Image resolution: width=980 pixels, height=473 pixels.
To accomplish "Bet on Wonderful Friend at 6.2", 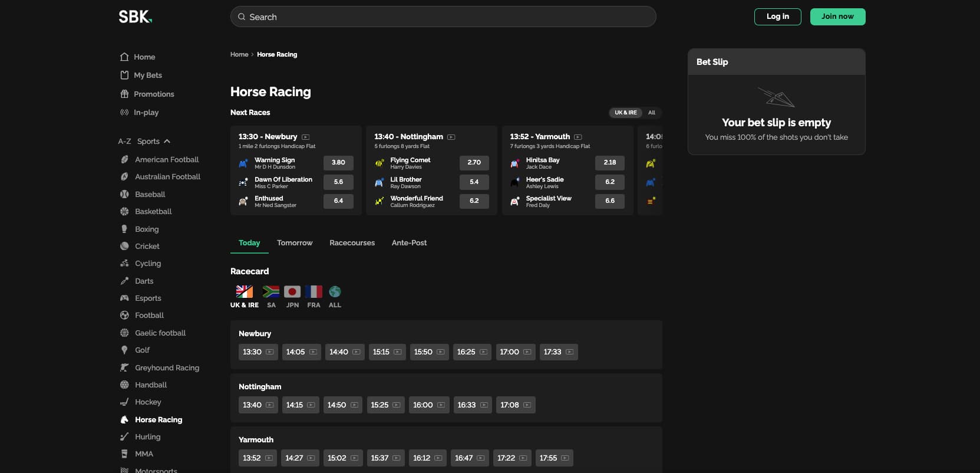I will click(x=474, y=201).
